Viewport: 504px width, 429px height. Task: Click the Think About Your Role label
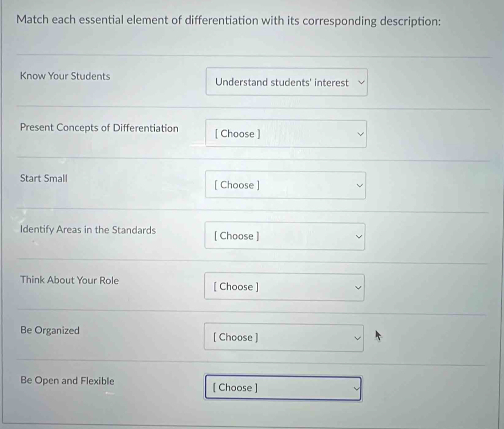click(x=68, y=280)
